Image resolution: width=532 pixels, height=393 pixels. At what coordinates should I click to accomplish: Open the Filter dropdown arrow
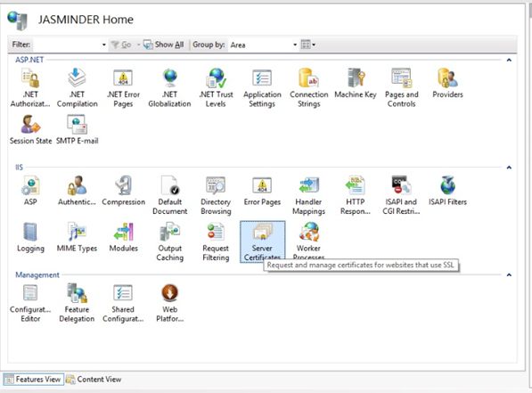coord(104,45)
